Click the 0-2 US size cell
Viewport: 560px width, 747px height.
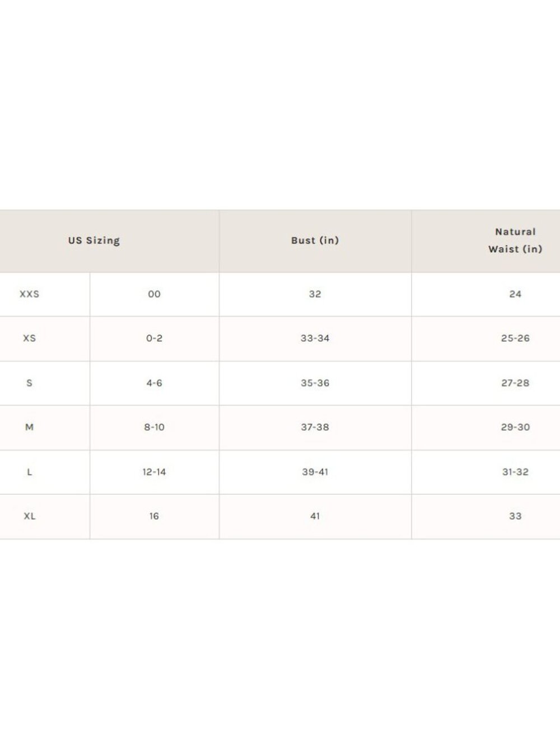pos(155,338)
